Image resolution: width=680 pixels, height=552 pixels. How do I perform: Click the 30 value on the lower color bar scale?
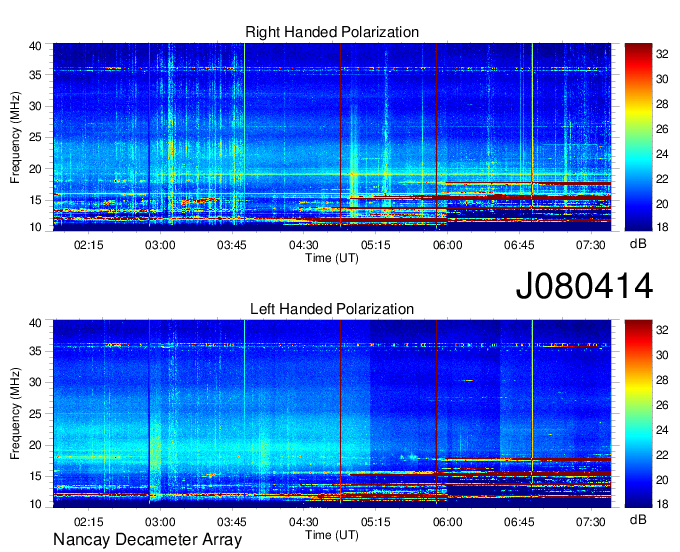(x=662, y=356)
